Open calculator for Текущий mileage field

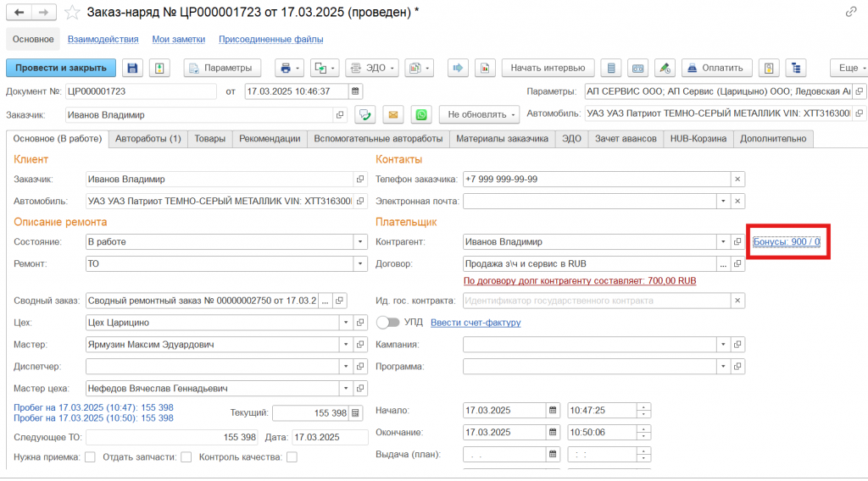(x=356, y=413)
